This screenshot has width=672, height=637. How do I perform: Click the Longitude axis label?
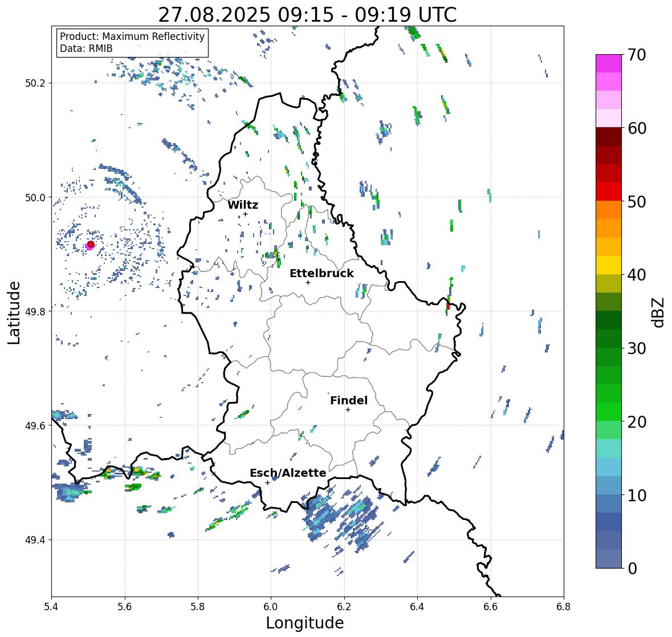pyautogui.click(x=305, y=623)
